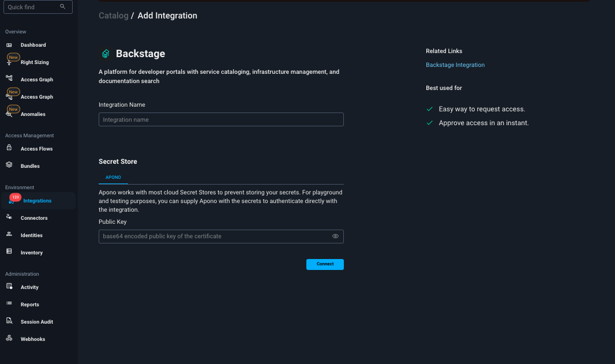615x364 pixels.
Task: Click the Inventory icon in the sidebar
Action: pyautogui.click(x=9, y=252)
